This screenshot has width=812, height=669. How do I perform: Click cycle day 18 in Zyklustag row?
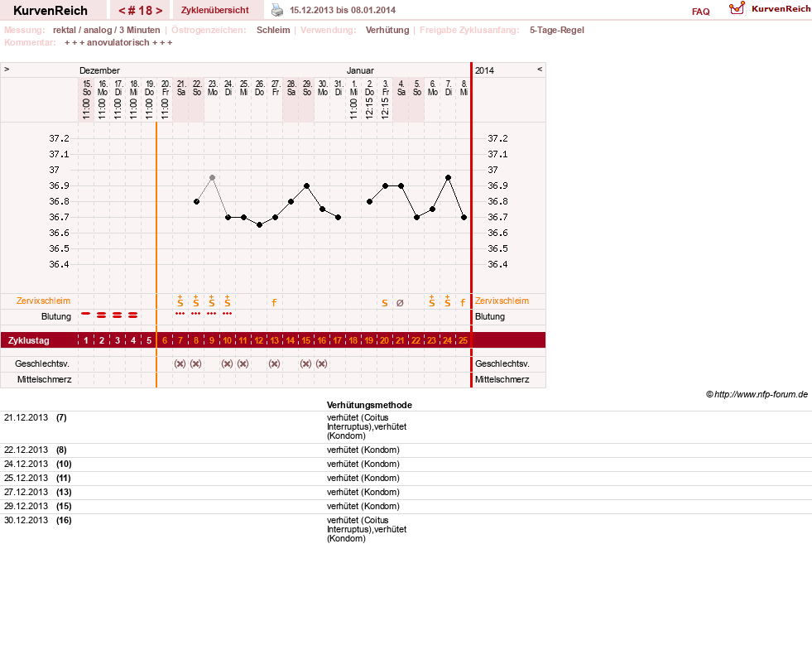353,340
